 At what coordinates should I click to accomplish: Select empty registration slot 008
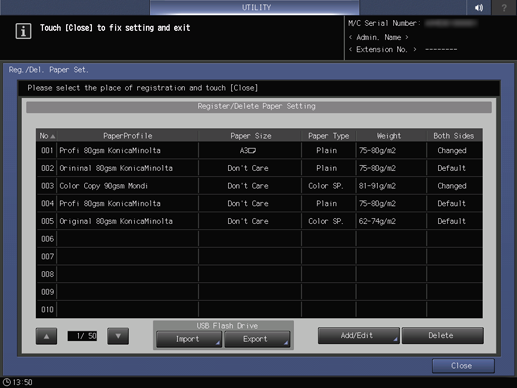pyautogui.click(x=259, y=274)
